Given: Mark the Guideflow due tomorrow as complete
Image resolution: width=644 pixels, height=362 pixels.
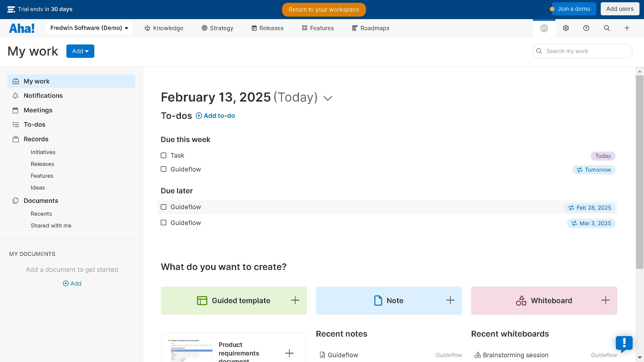Looking at the screenshot, I should [164, 169].
